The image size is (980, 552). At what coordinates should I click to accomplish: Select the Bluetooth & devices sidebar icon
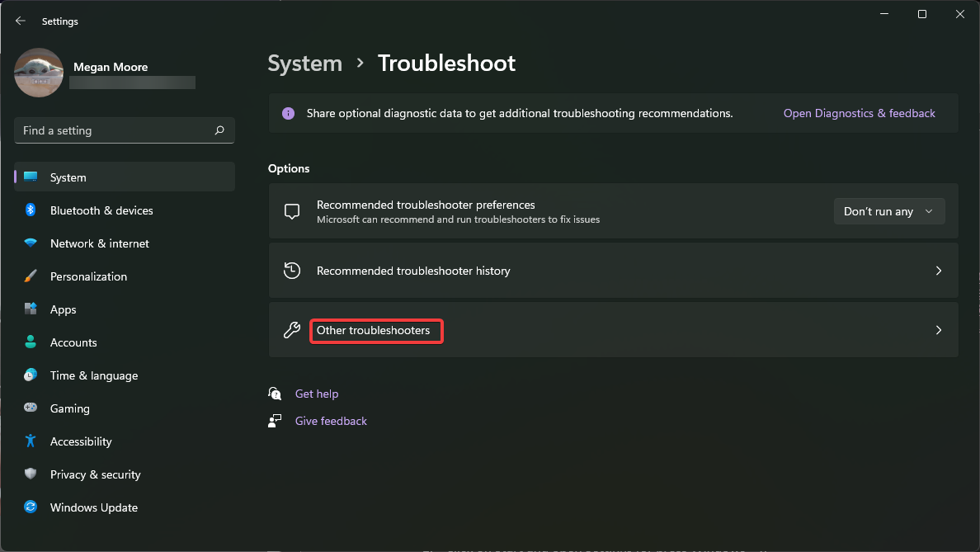point(31,210)
